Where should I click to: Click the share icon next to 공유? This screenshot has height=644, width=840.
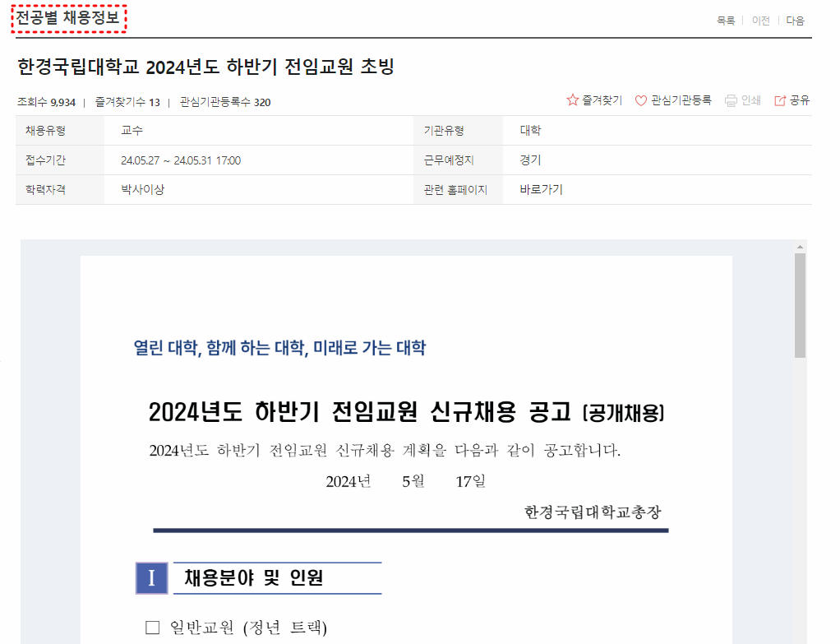tap(780, 101)
